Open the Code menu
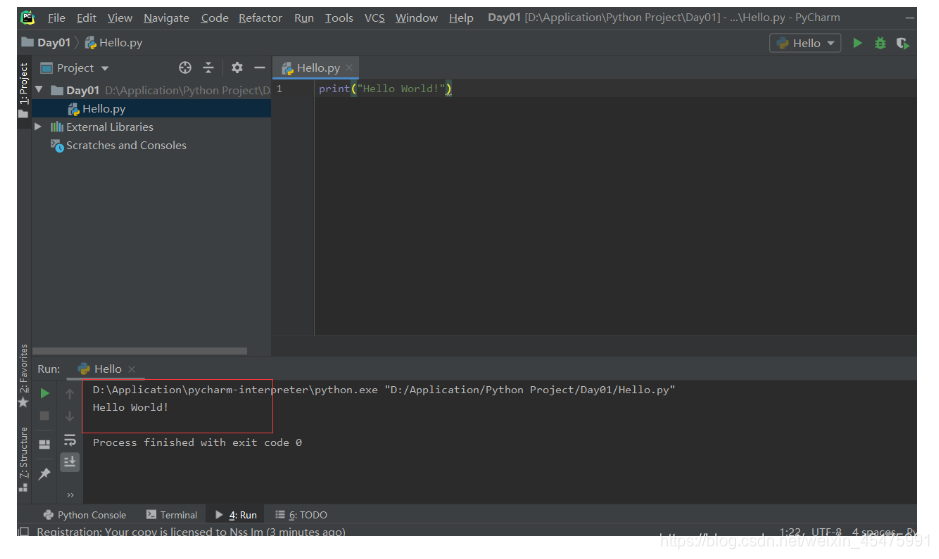The image size is (939, 559). 214,18
